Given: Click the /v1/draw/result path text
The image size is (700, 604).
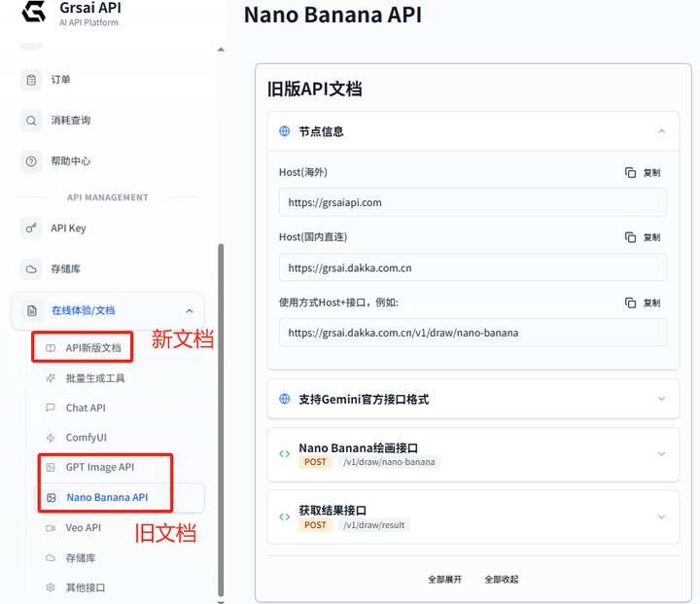Looking at the screenshot, I should (374, 525).
